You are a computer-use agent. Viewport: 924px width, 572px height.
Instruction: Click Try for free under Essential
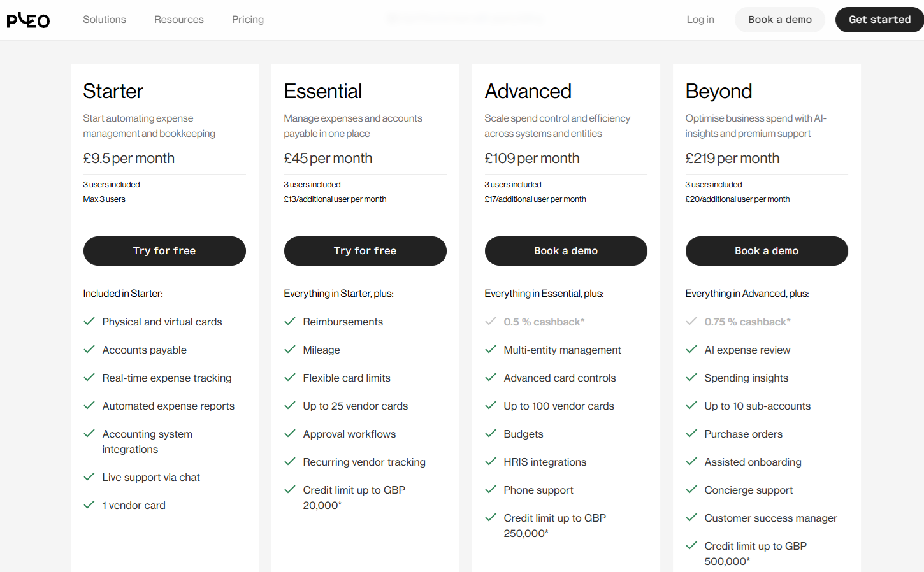[x=365, y=251]
